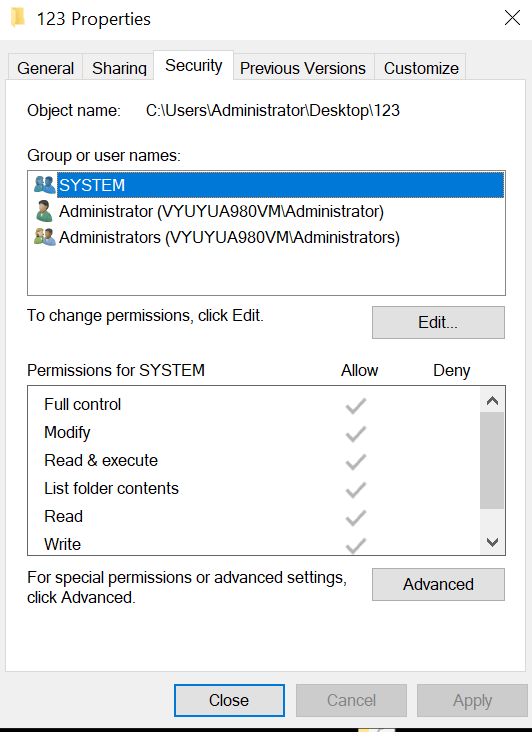Open Advanced security settings

[438, 584]
